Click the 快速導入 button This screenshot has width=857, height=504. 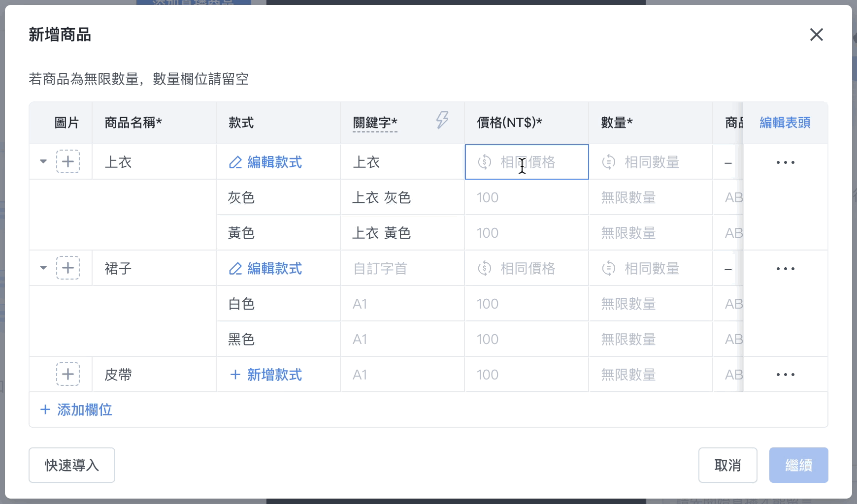pyautogui.click(x=72, y=465)
